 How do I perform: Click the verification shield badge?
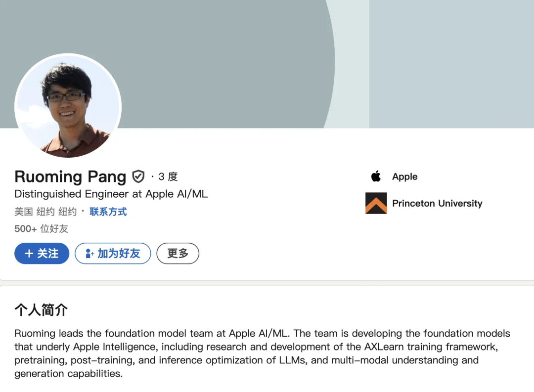click(138, 176)
